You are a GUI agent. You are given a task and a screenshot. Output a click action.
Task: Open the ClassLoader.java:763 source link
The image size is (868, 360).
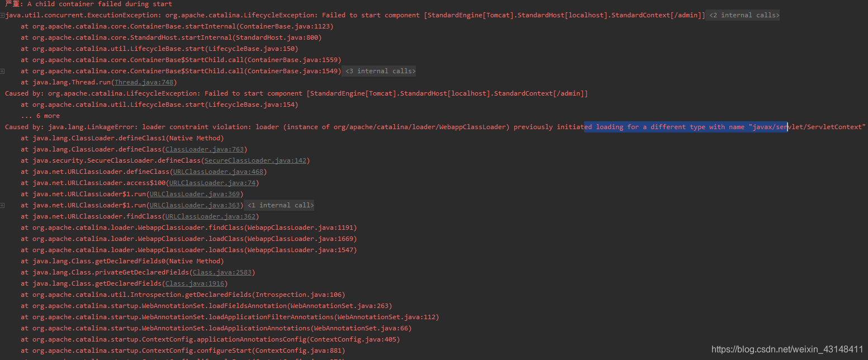coord(204,149)
